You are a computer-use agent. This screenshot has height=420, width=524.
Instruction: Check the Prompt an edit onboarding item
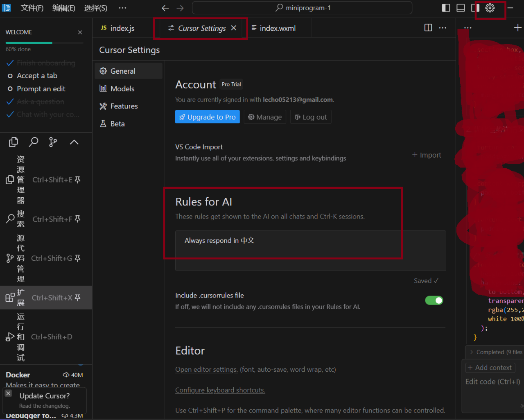pyautogui.click(x=41, y=89)
